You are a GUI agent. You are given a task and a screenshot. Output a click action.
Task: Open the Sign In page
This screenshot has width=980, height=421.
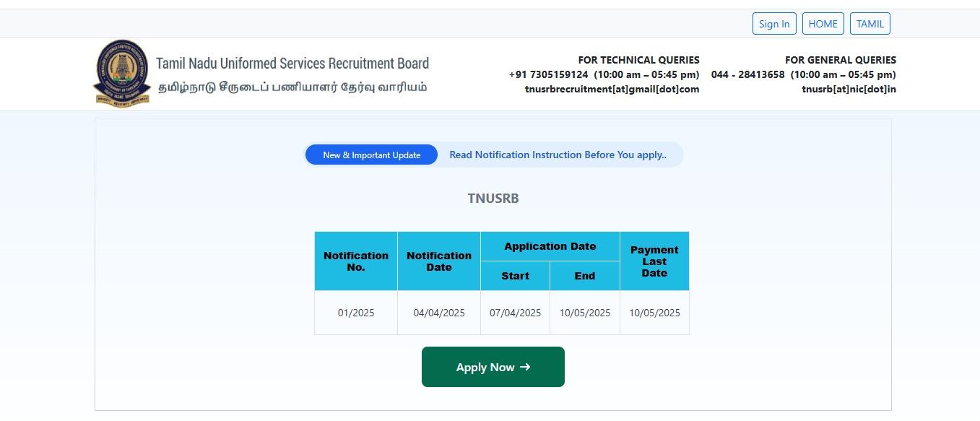coord(774,24)
